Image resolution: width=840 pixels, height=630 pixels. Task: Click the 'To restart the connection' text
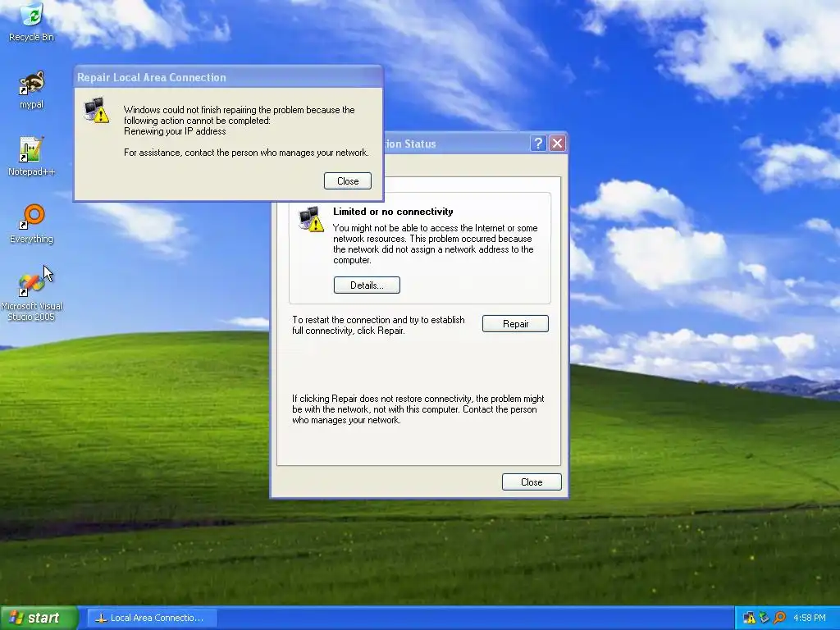coord(378,325)
